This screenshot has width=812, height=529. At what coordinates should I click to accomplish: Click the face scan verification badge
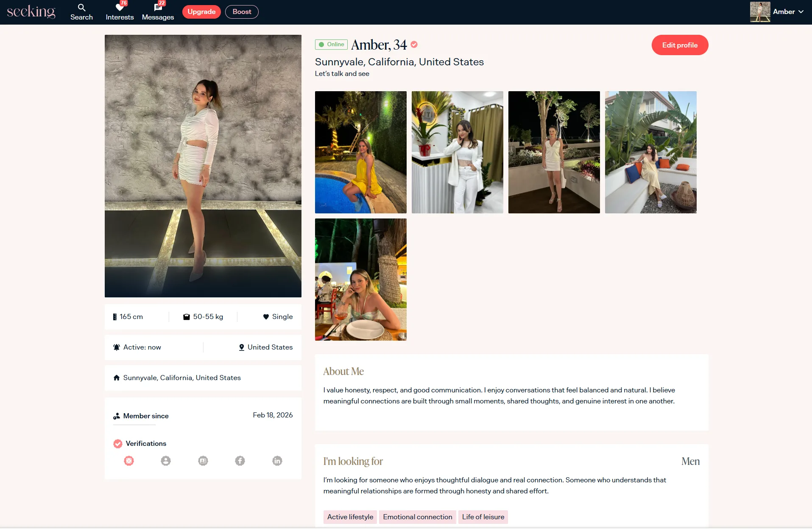point(129,461)
